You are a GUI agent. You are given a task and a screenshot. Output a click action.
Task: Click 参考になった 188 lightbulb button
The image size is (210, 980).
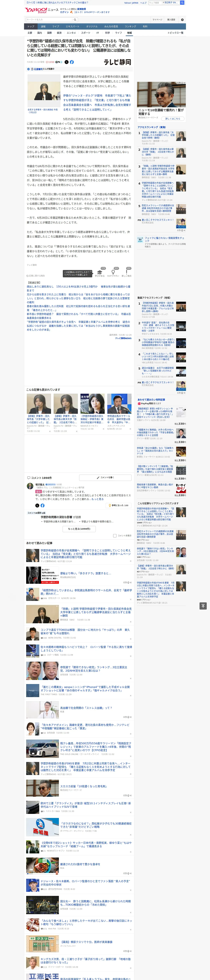(x=119, y=505)
